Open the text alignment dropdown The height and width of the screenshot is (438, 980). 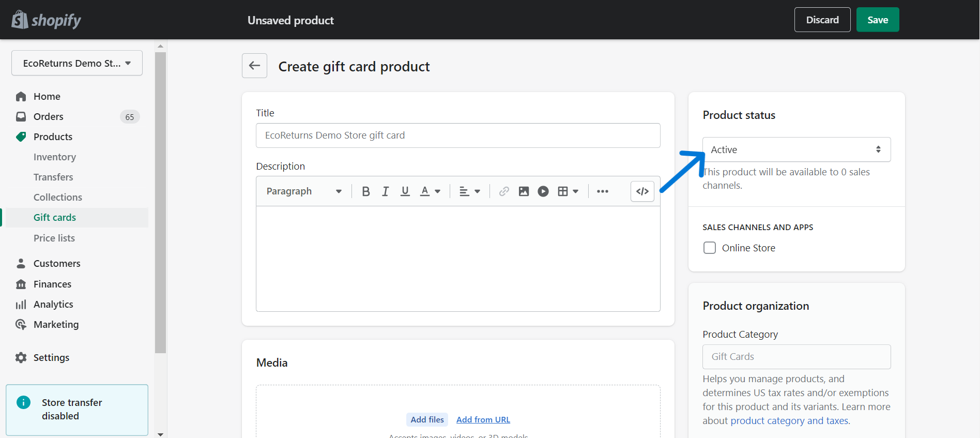[x=470, y=191]
